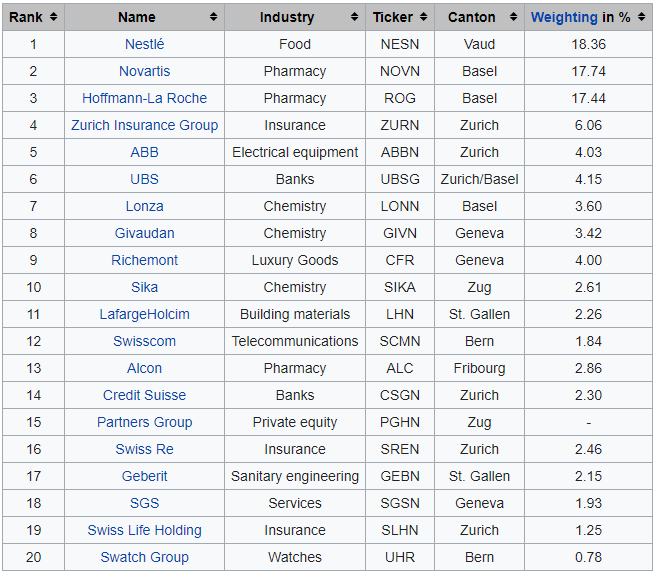Sort table by Rank column arrows
The image size is (654, 572).
tap(53, 17)
